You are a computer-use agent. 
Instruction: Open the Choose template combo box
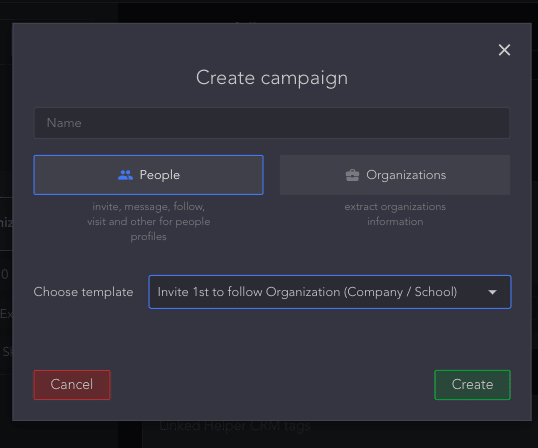click(x=330, y=292)
